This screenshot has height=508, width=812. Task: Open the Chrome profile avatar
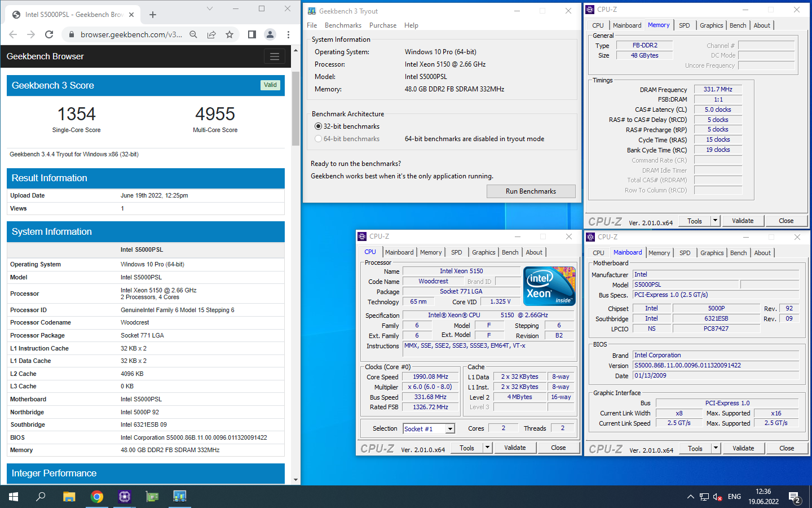pos(270,34)
